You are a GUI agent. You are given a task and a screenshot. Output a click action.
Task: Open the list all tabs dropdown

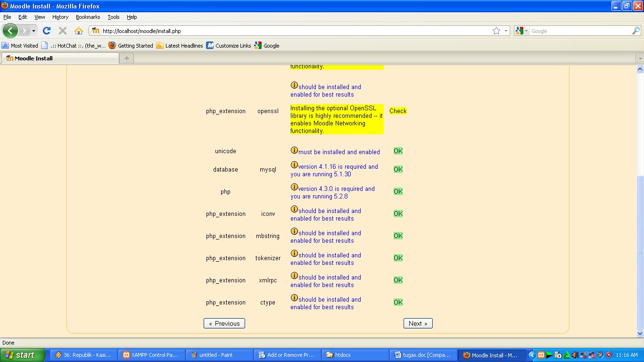tap(640, 58)
